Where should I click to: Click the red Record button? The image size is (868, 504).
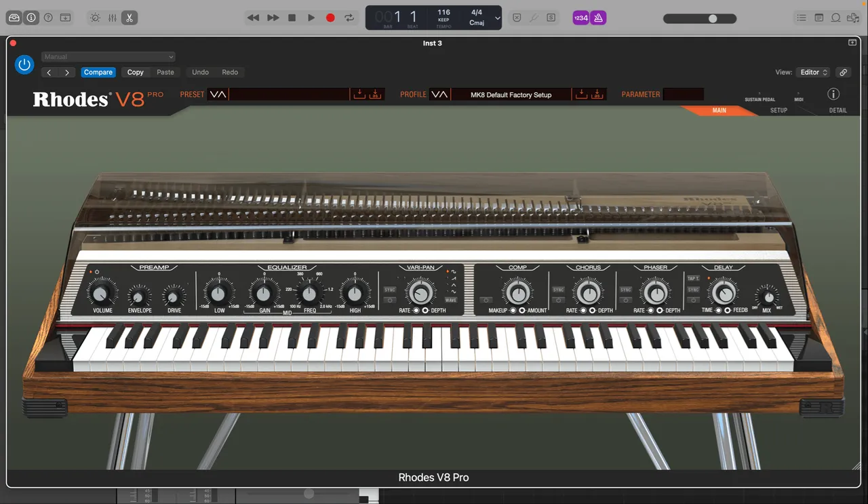330,18
